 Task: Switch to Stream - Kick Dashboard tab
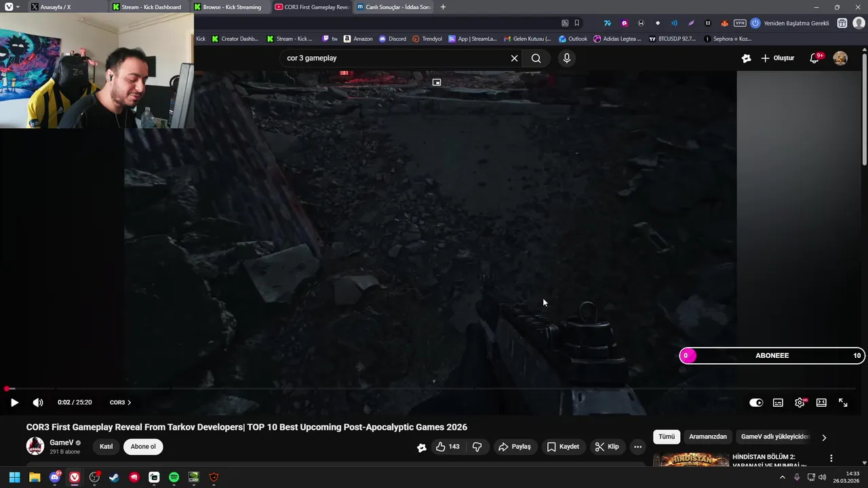click(148, 7)
